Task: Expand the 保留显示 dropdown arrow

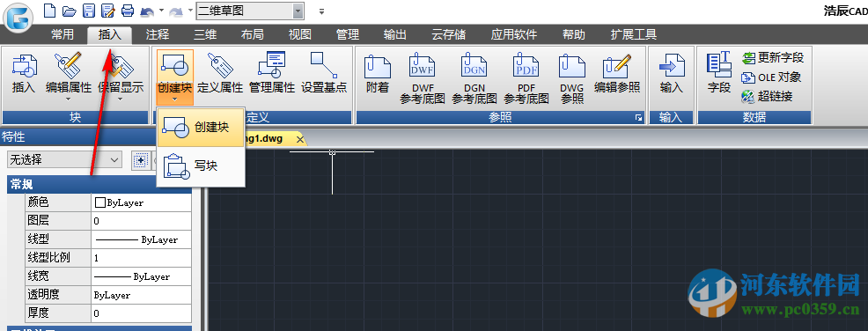Action: coord(120,99)
